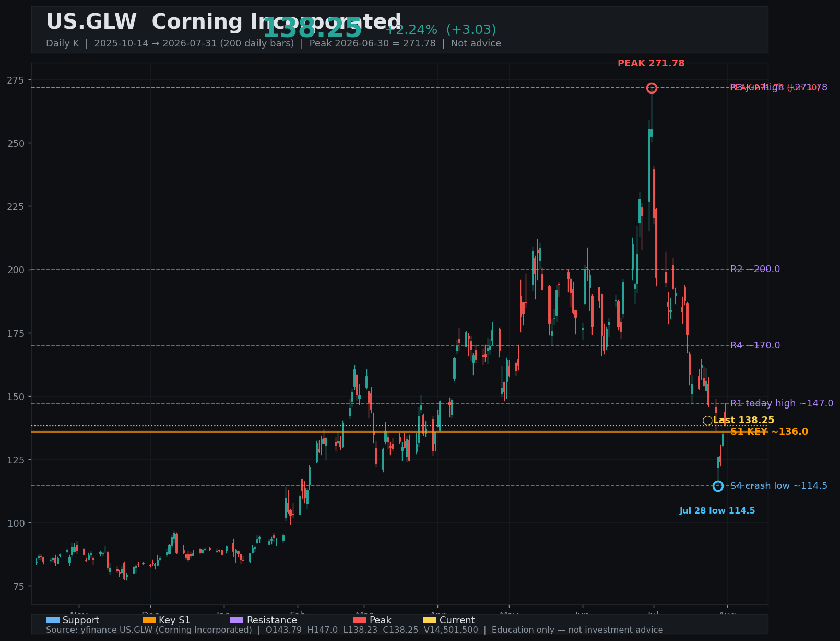
Task: Click the large 138.25 price in the header
Action: point(312,28)
